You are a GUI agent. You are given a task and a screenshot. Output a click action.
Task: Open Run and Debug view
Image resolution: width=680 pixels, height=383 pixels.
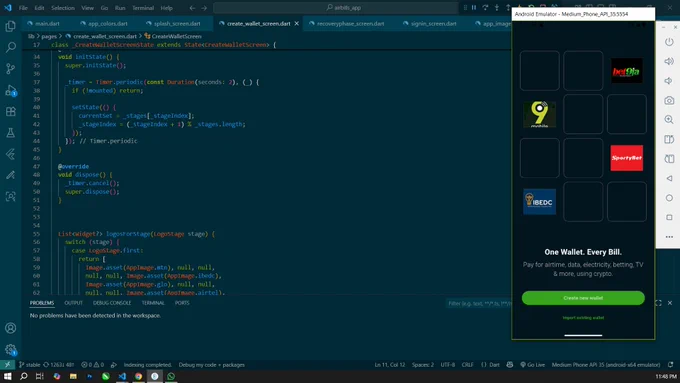click(x=10, y=90)
